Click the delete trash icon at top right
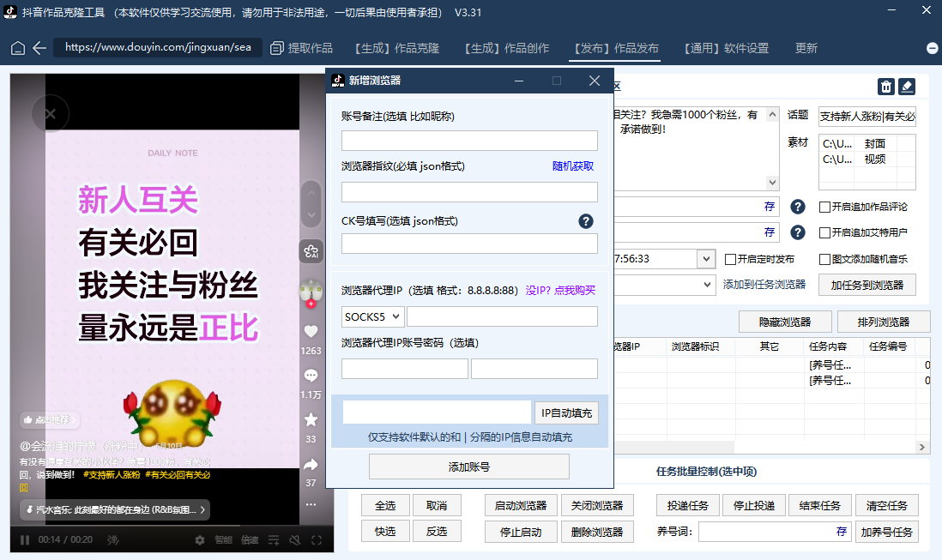942x560 pixels. [x=885, y=87]
